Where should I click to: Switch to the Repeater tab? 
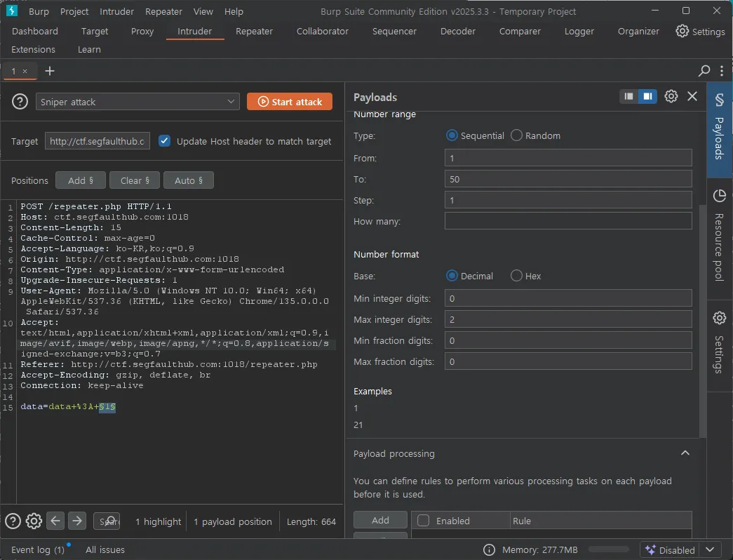pos(254,31)
